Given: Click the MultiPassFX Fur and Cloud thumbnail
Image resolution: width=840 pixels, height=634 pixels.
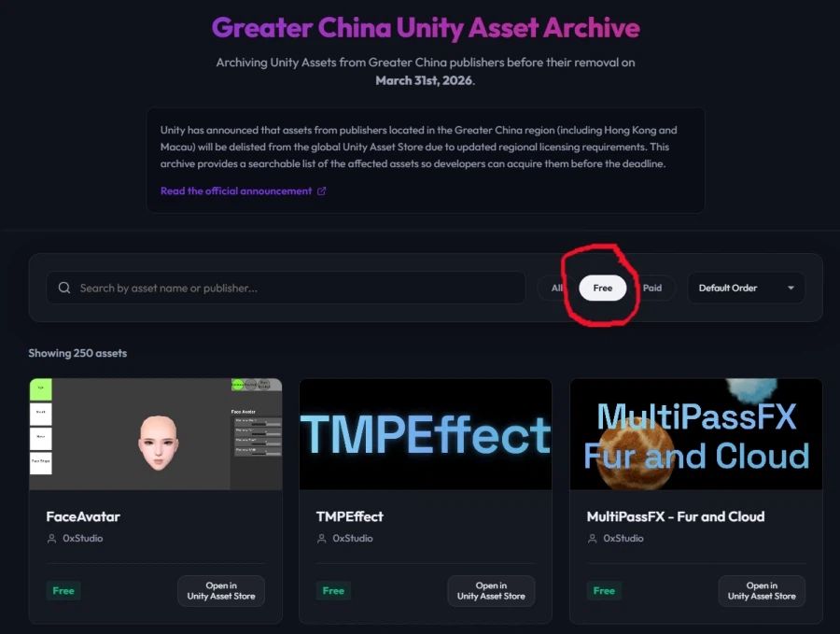Looking at the screenshot, I should tap(696, 434).
